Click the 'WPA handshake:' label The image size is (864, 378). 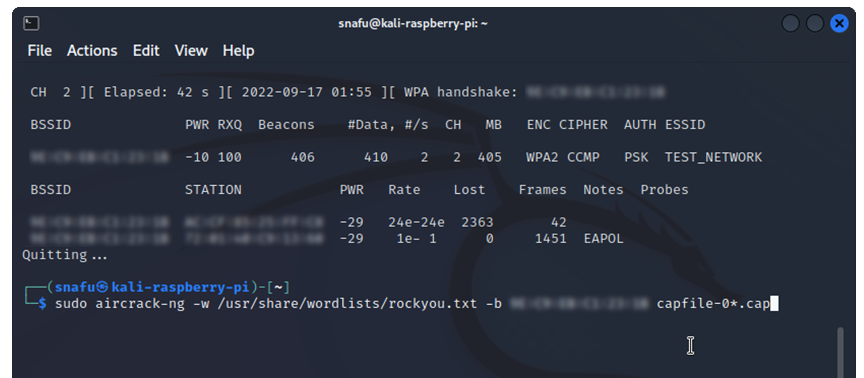pyautogui.click(x=461, y=93)
